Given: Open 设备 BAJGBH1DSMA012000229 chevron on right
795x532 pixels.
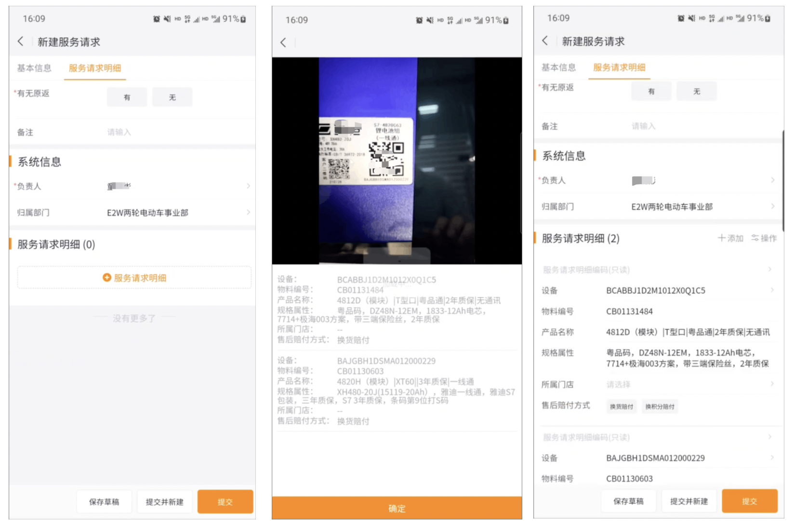Looking at the screenshot, I should point(772,458).
